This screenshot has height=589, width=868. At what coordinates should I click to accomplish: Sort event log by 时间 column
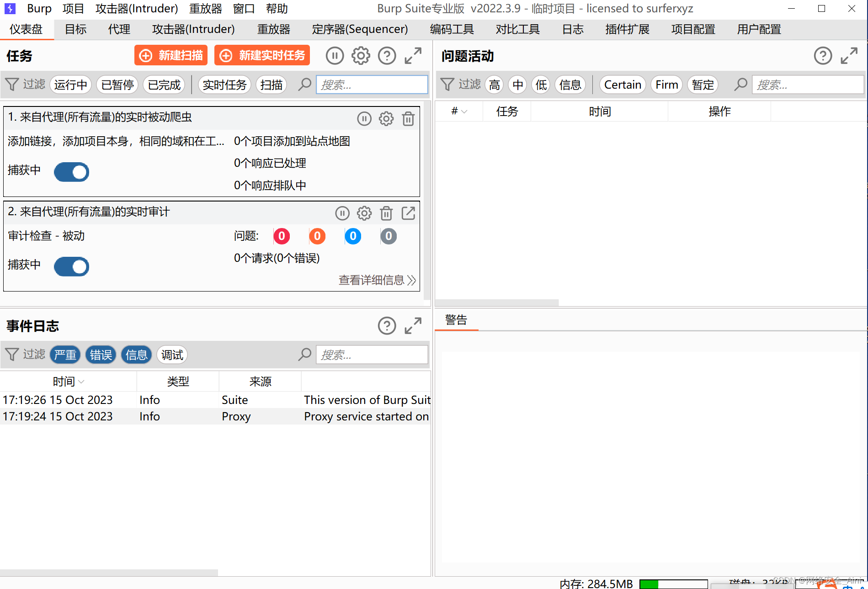(x=69, y=382)
